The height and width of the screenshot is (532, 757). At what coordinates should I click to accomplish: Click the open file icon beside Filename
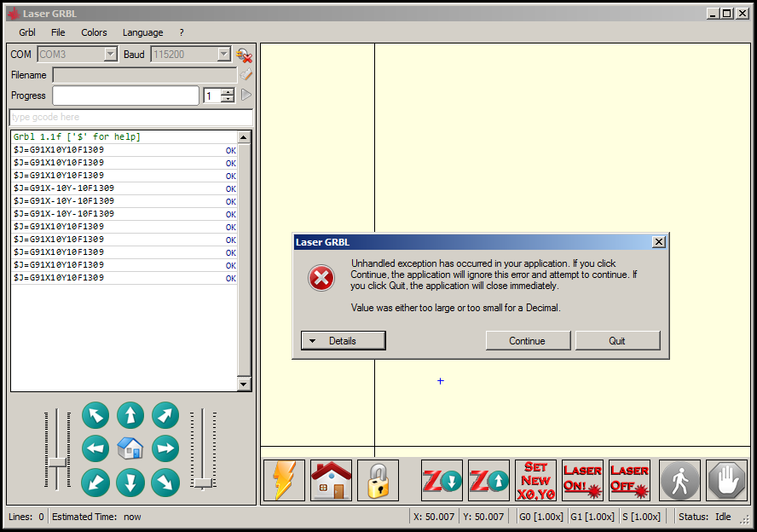(x=246, y=74)
